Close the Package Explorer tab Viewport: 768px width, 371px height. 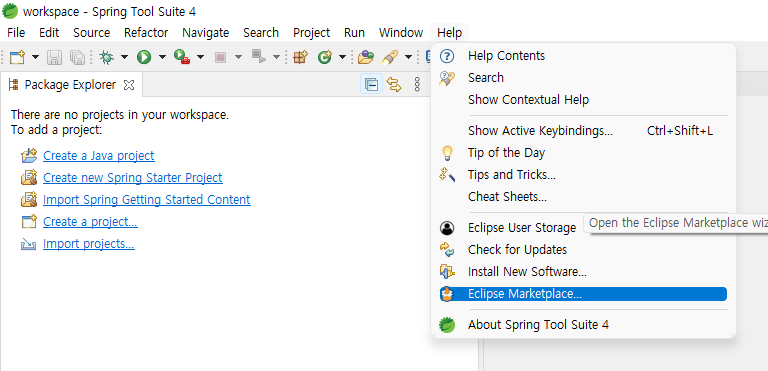[x=129, y=85]
